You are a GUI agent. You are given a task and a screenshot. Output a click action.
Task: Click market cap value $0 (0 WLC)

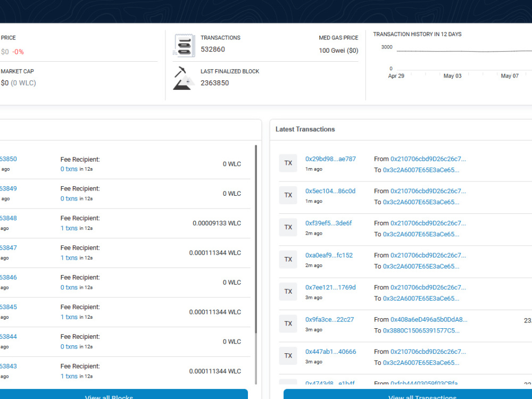pos(18,83)
